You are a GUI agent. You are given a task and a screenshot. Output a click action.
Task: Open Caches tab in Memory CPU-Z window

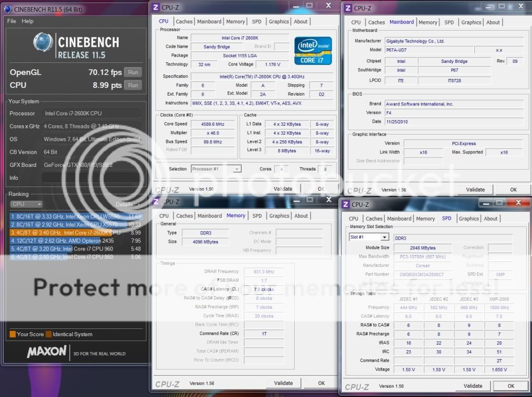[185, 216]
